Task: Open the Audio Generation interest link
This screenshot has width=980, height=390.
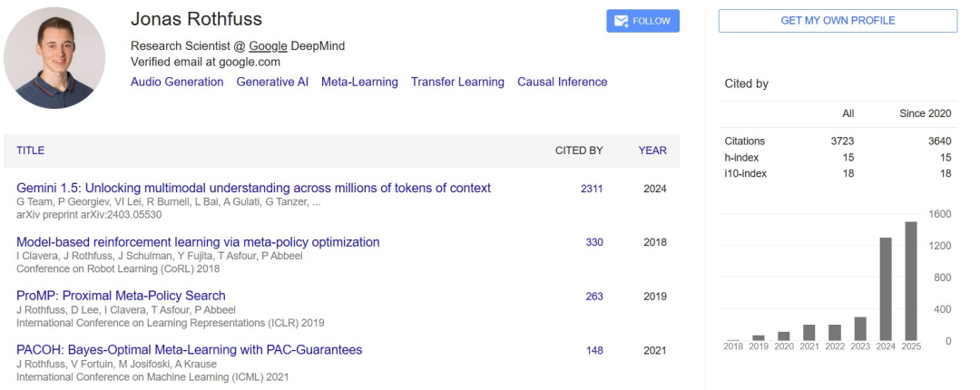Action: (x=177, y=82)
